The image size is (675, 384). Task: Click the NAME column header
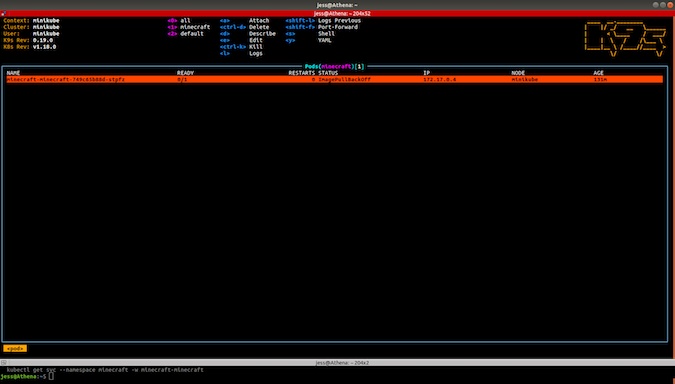(x=13, y=73)
